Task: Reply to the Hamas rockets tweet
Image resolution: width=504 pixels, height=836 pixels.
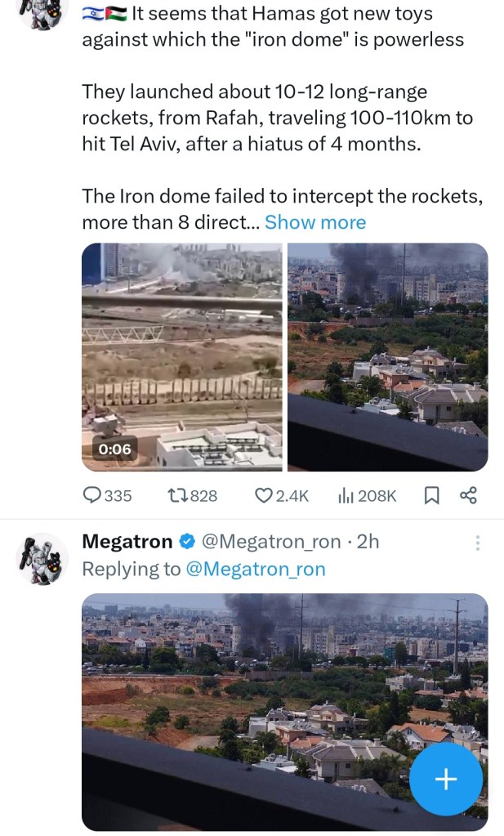Action: point(93,495)
